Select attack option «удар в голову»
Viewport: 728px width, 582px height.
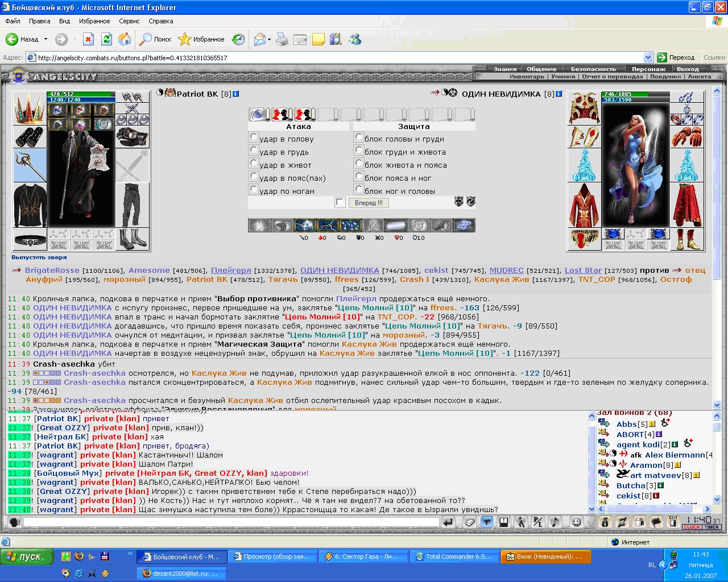pyautogui.click(x=254, y=137)
